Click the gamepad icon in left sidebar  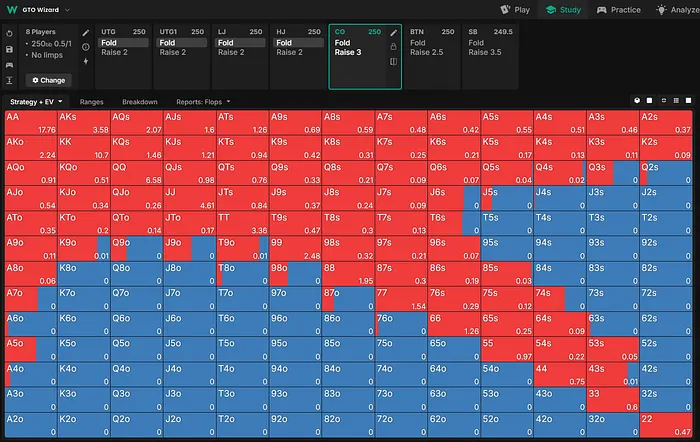9,63
